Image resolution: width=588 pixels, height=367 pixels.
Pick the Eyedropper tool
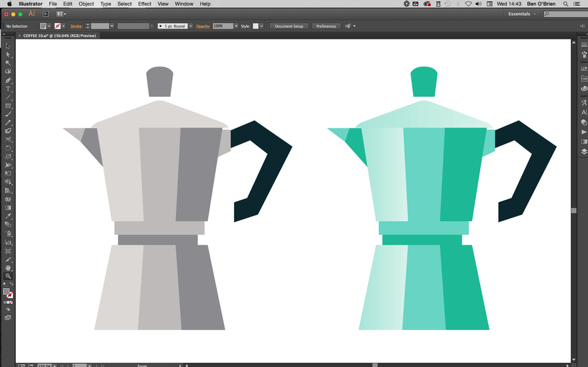[x=8, y=216]
